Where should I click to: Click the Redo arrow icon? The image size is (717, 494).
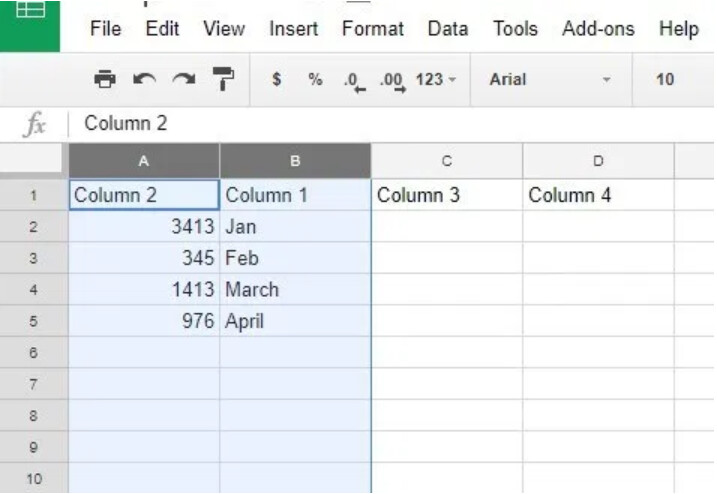[x=181, y=79]
